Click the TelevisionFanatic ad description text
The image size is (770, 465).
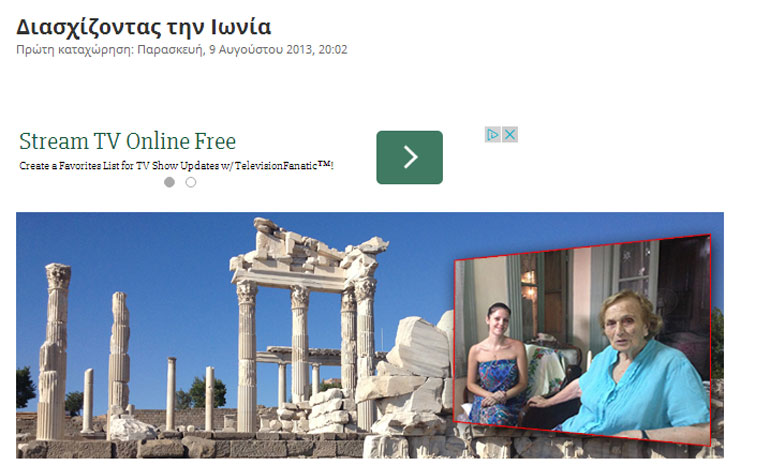coord(176,166)
